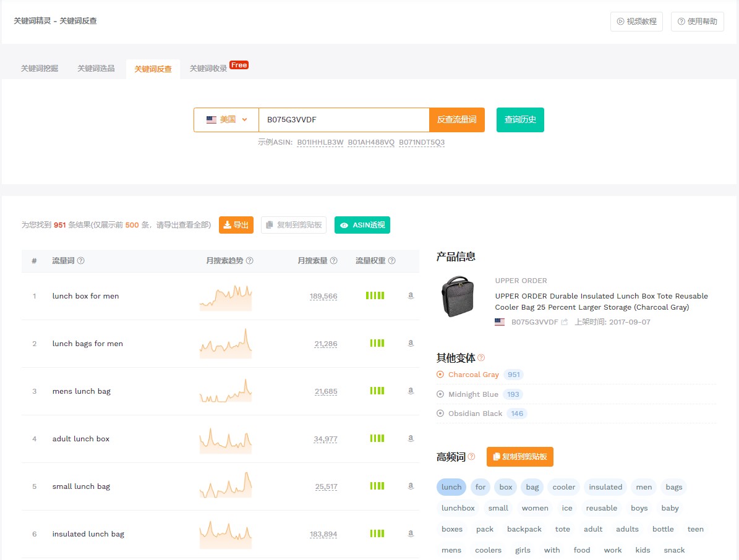
Task: Toggle 'for' high-frequency word tag
Action: pos(481,487)
